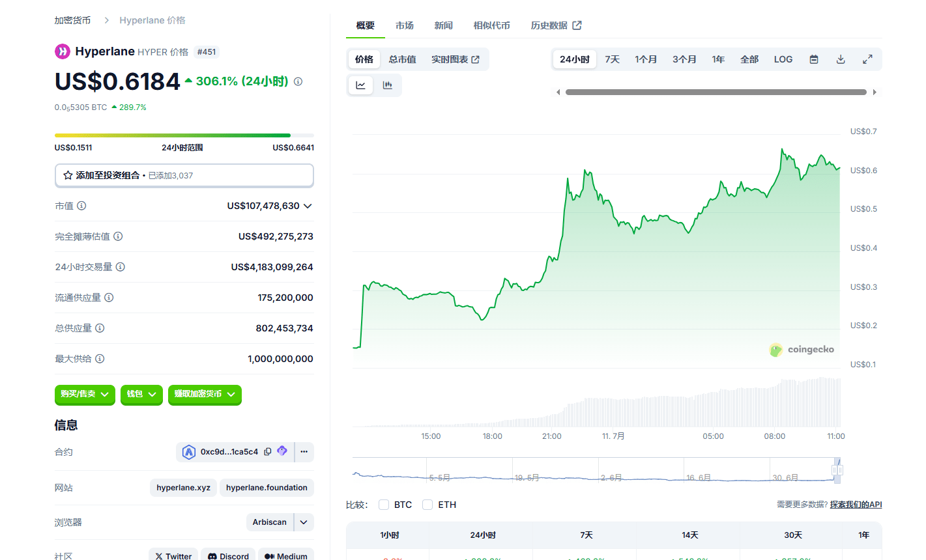This screenshot has height=560, width=926.
Task: Open the Discord community link
Action: 227,555
